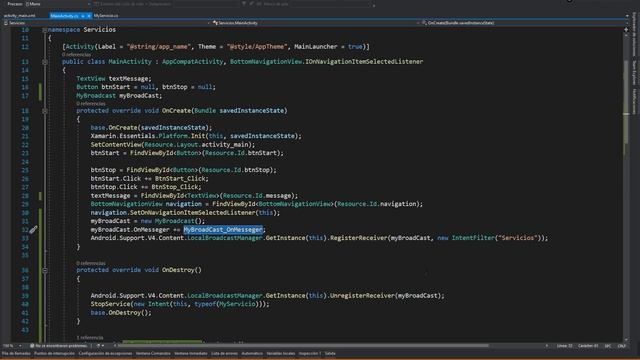Image resolution: width=640 pixels, height=360 pixels.
Task: Click the "@style/AppTheme" string
Action: pos(257,47)
